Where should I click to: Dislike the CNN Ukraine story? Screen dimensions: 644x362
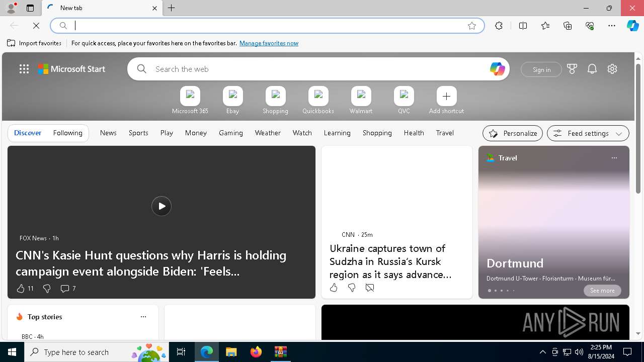[352, 288]
